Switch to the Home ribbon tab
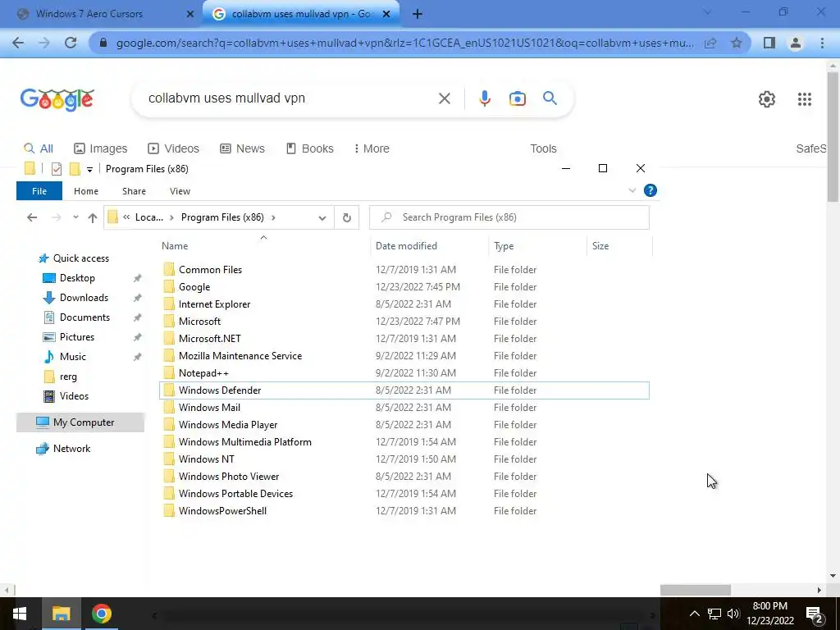 [85, 190]
